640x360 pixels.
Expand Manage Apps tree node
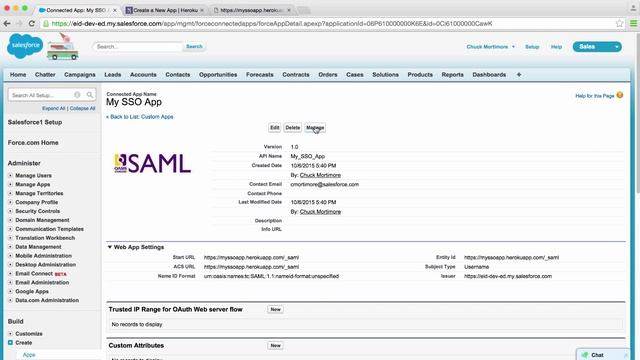pos(10,184)
